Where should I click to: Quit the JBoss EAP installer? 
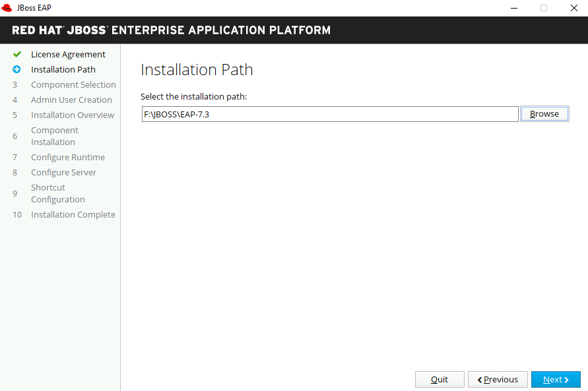[x=440, y=379]
